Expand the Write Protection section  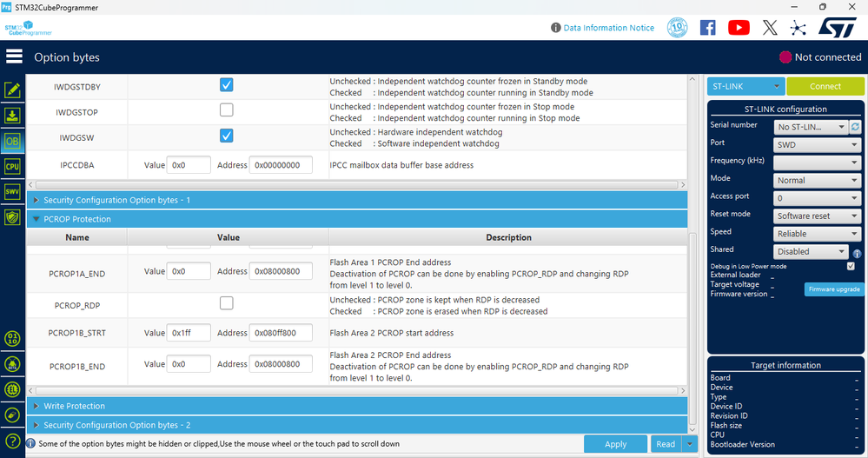[357, 406]
